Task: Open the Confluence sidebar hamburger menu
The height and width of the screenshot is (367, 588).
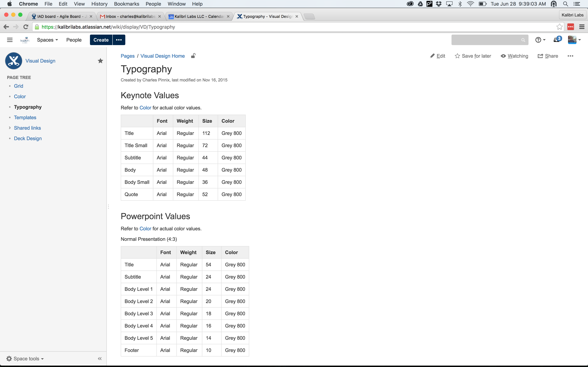Action: 10,40
